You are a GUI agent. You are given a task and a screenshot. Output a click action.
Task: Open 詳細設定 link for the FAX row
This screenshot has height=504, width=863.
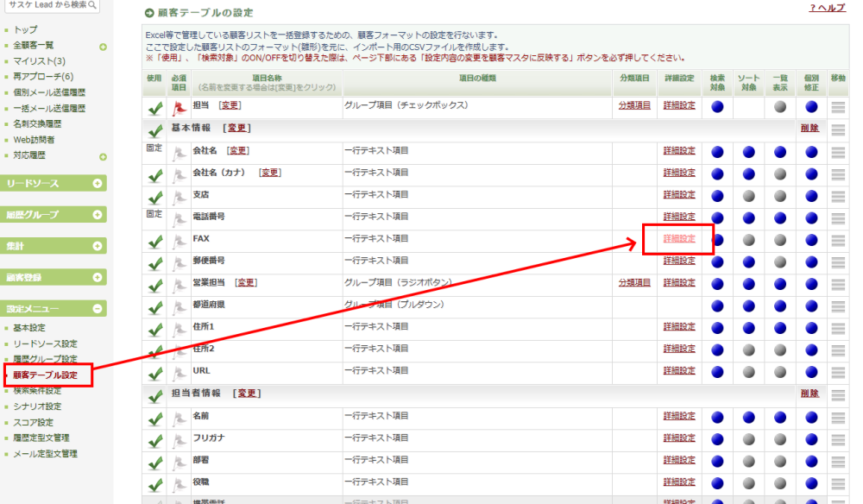pyautogui.click(x=678, y=239)
